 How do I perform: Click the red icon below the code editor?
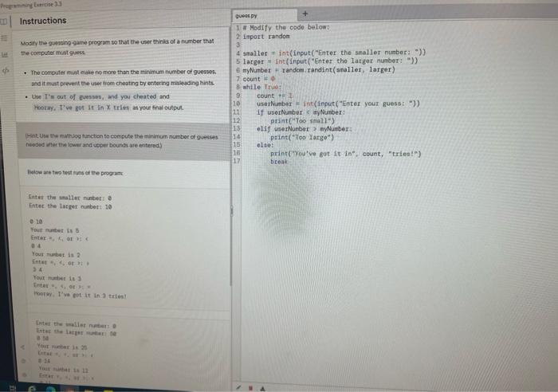(x=250, y=388)
